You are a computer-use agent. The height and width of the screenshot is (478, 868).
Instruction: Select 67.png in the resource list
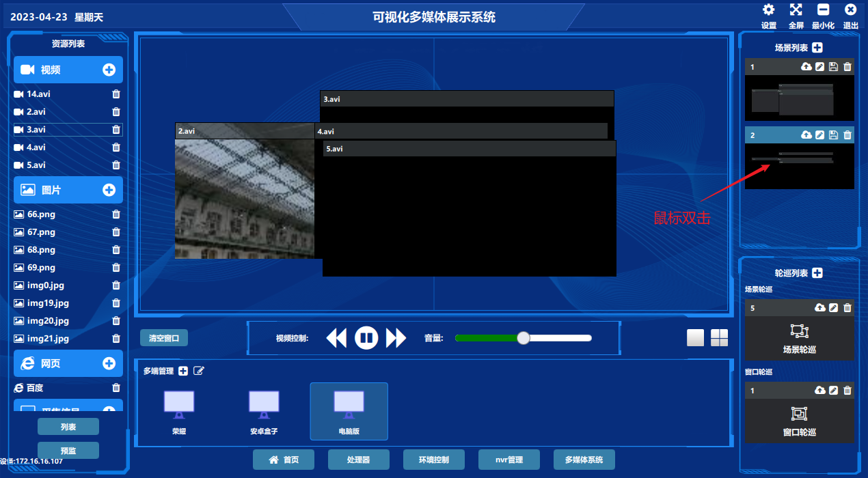point(68,232)
